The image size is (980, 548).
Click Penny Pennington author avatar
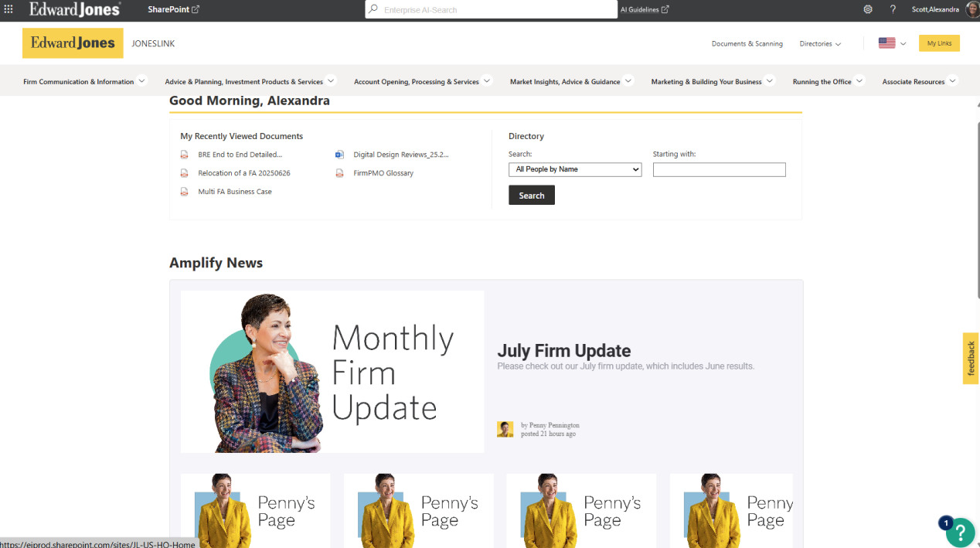(505, 429)
